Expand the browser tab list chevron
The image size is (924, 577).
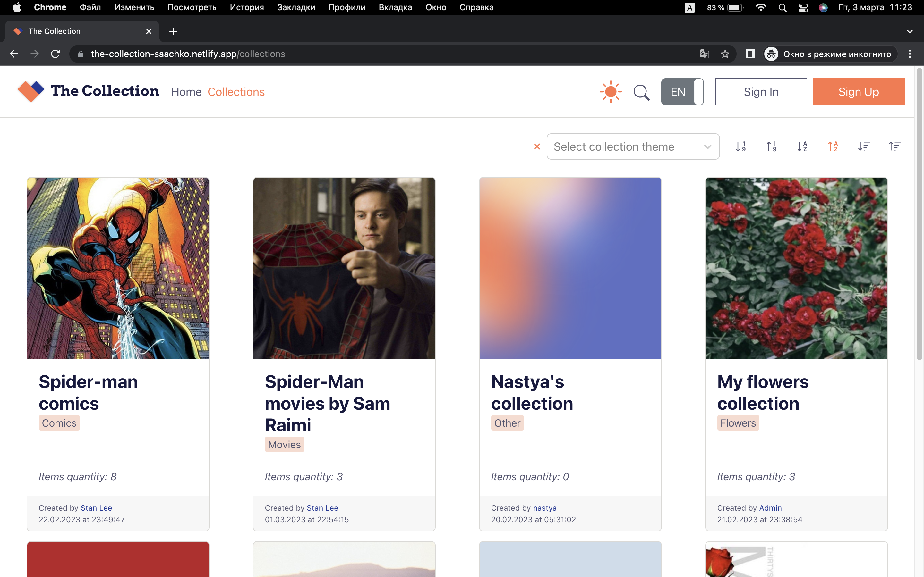point(910,31)
